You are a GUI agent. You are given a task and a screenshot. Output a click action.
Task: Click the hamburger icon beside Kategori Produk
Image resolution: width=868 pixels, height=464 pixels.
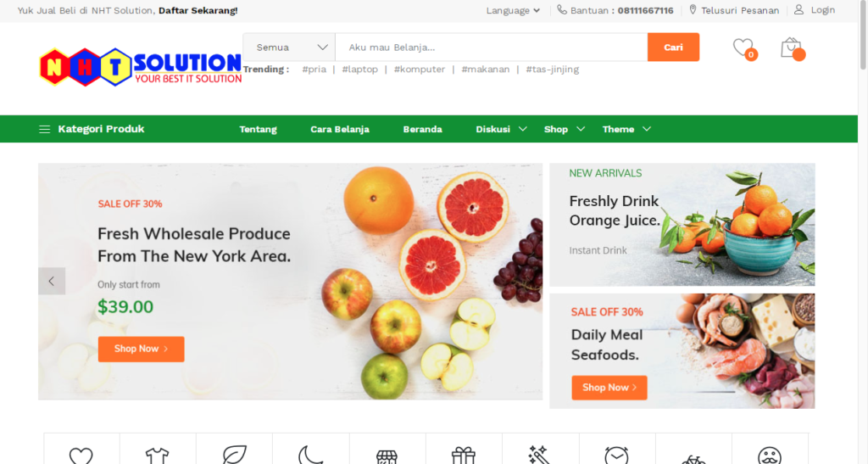tap(44, 130)
